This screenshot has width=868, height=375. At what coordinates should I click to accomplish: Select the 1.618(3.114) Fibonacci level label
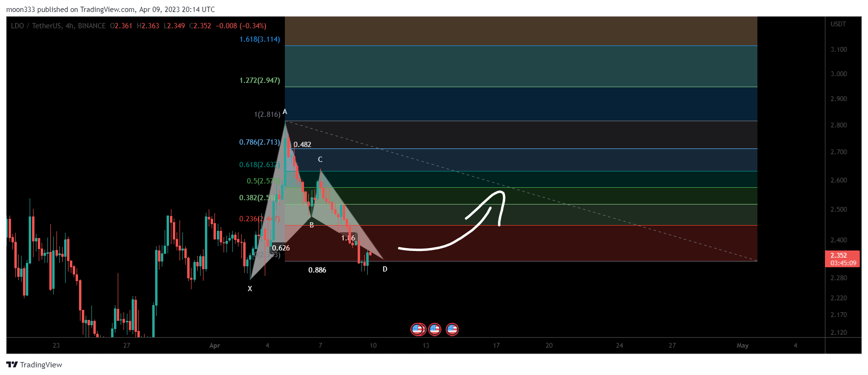[x=259, y=39]
